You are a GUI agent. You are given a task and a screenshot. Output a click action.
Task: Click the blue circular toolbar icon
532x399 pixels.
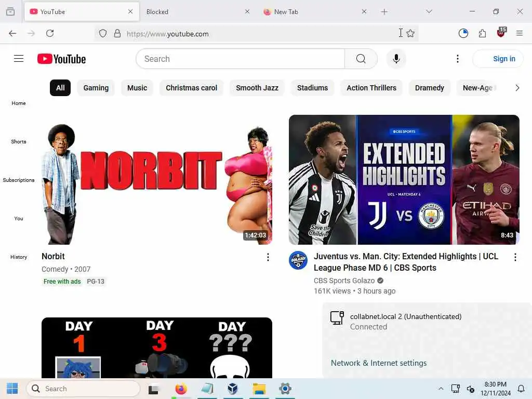463,33
